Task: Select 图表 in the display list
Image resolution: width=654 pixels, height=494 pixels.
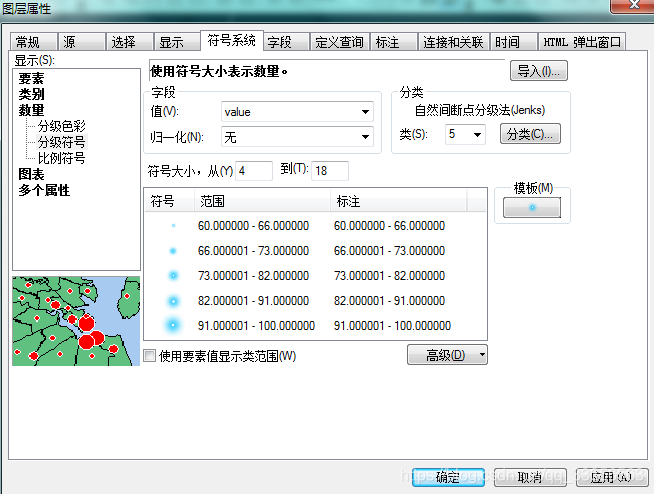Action: click(31, 174)
